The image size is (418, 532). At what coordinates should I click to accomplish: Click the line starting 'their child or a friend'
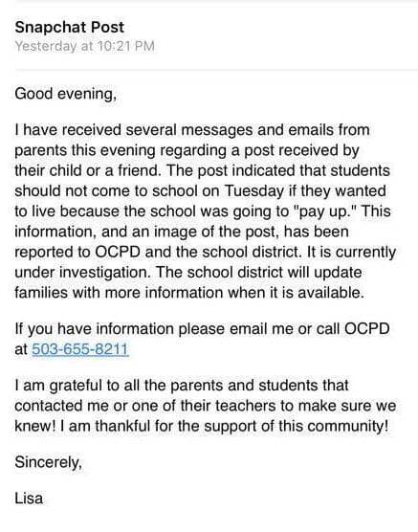click(x=202, y=170)
